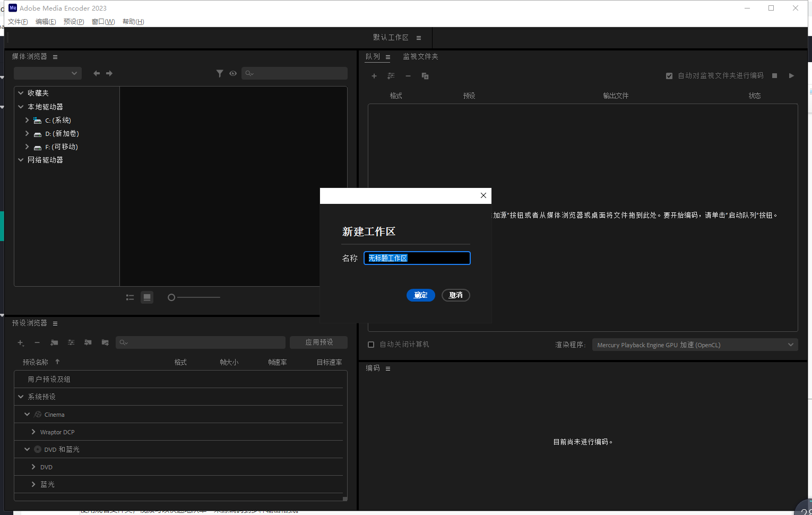Switch media browser to list view
812x515 pixels.
pyautogui.click(x=130, y=297)
